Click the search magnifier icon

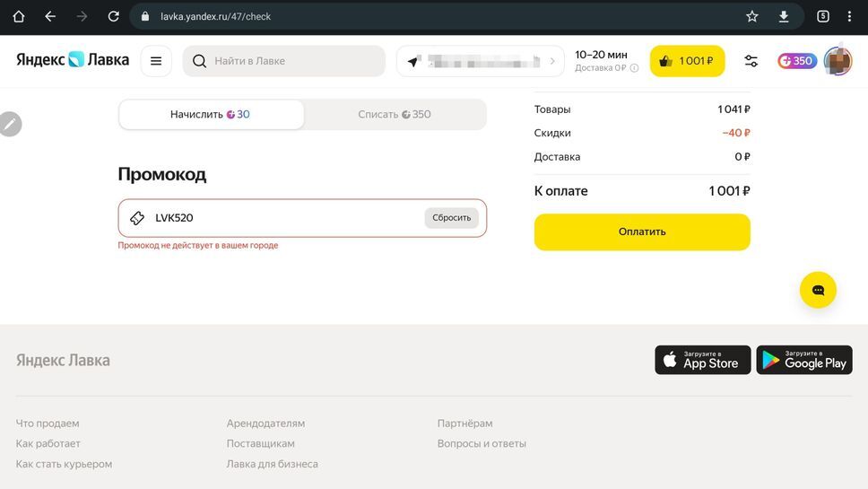pyautogui.click(x=199, y=61)
